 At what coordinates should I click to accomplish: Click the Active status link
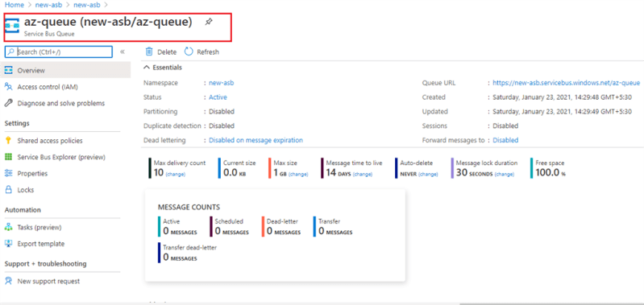pos(218,97)
